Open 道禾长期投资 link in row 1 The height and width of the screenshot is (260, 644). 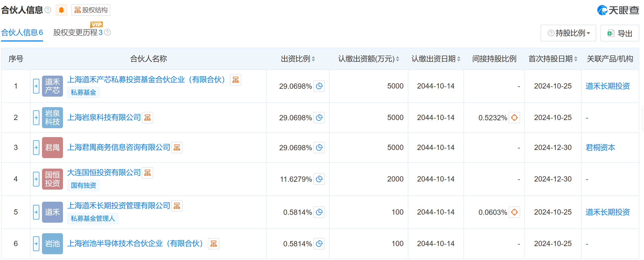click(608, 86)
